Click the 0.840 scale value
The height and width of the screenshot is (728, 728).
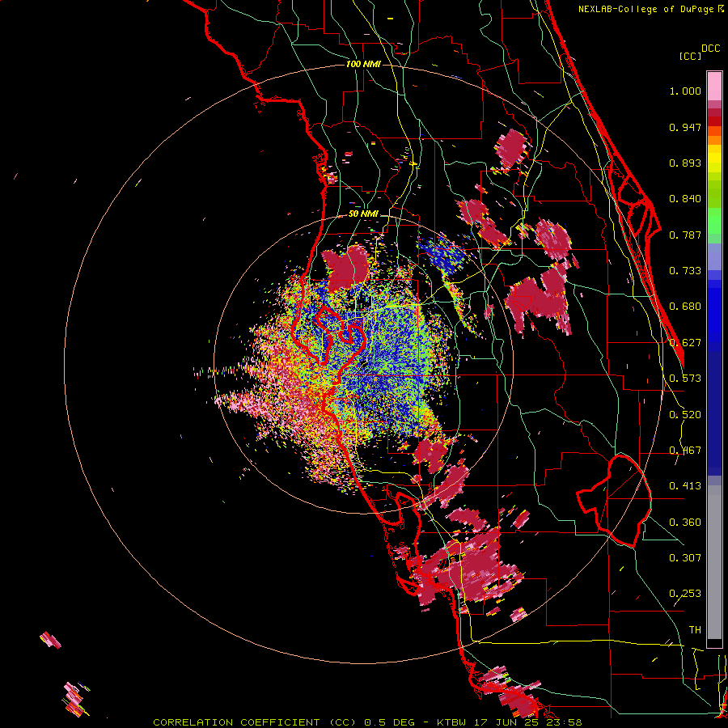pyautogui.click(x=685, y=199)
